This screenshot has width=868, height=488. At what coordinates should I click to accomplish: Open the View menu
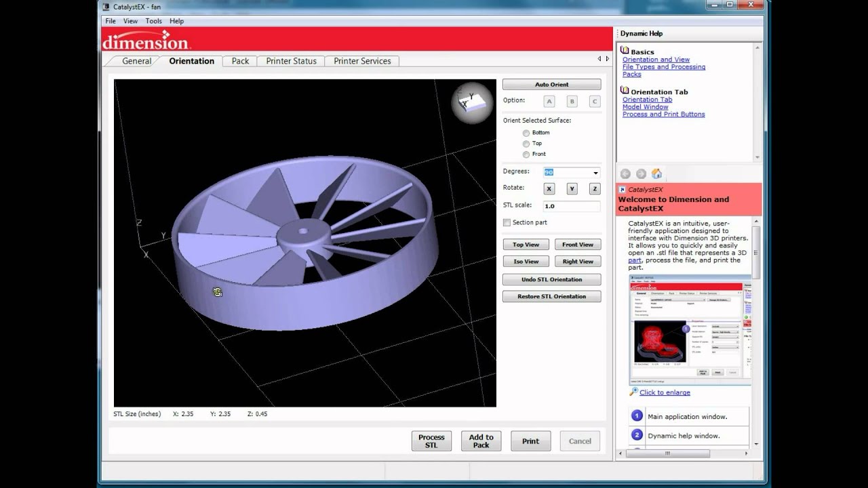pyautogui.click(x=130, y=21)
